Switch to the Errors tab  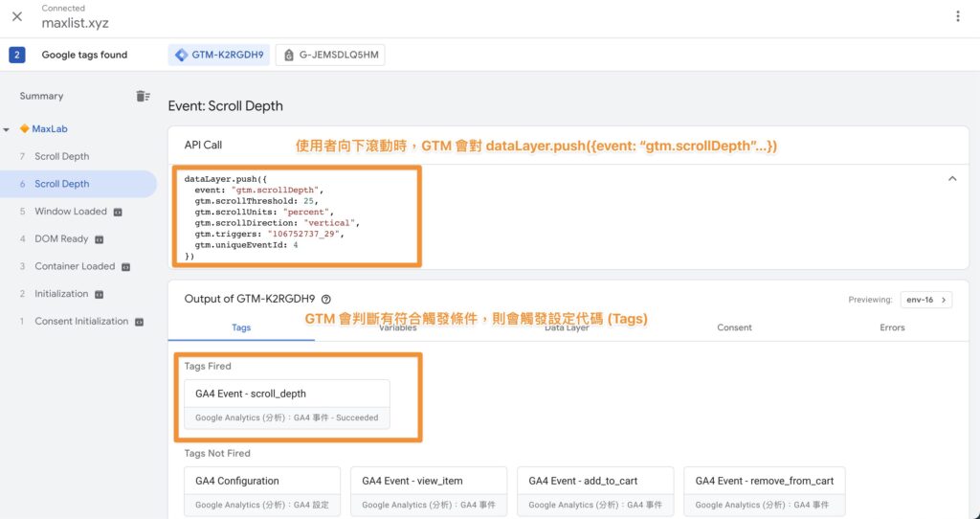point(892,327)
